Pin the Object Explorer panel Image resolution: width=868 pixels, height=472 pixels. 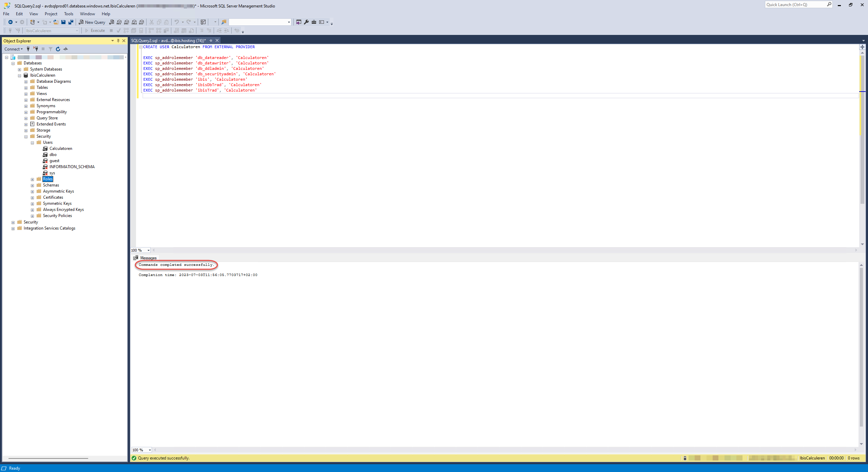[118, 41]
